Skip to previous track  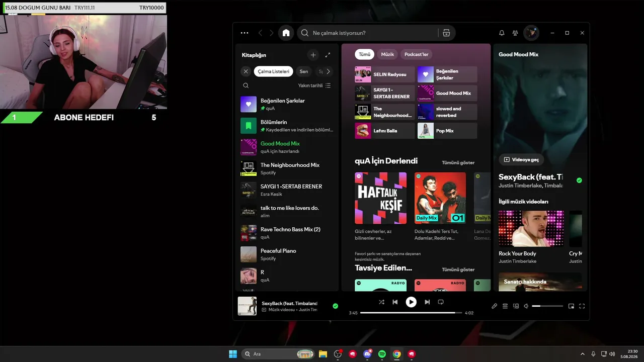pos(395,302)
